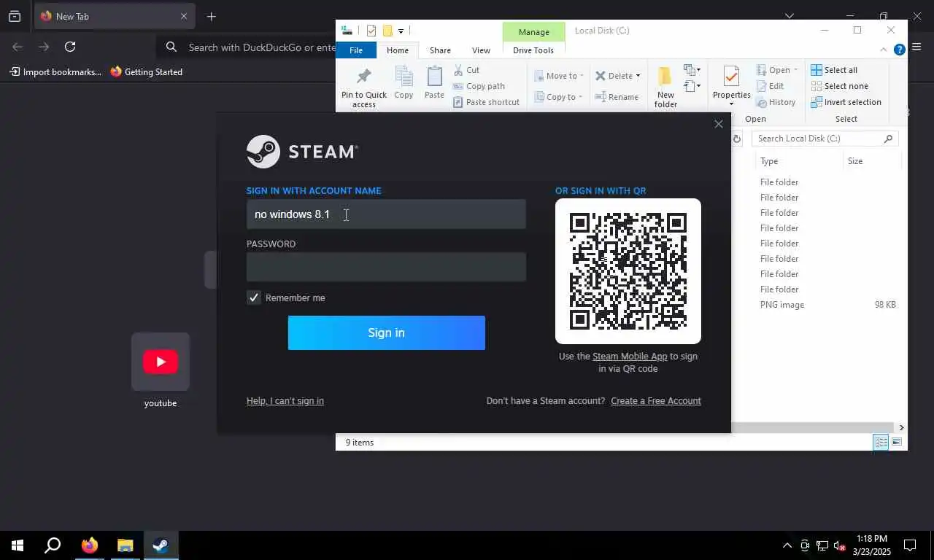The image size is (934, 560).
Task: Close the Steam sign-in dialog
Action: tap(719, 124)
